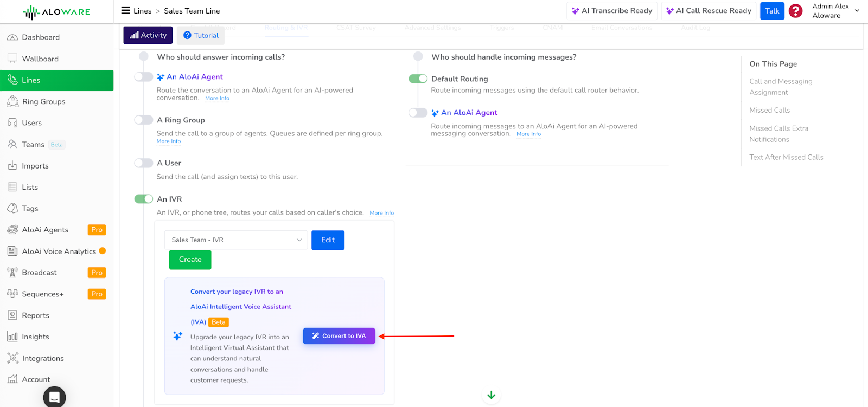Image resolution: width=868 pixels, height=407 pixels.
Task: Click the 'Sales Team Line' breadcrumb text
Action: tap(192, 11)
